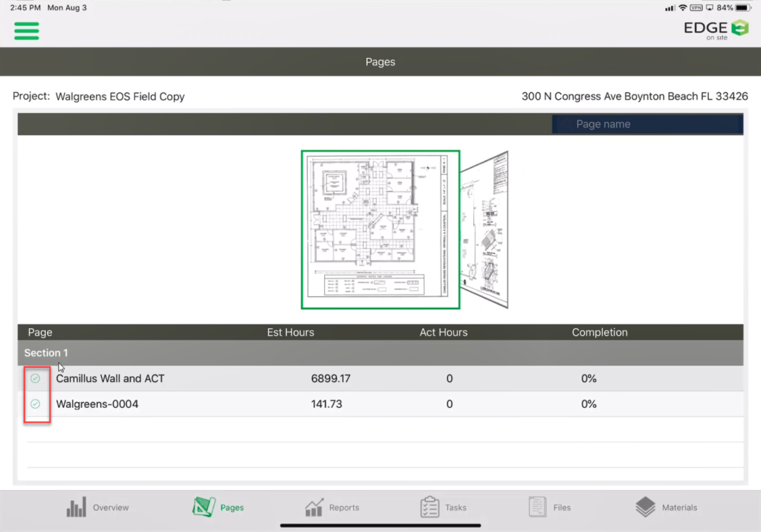Screen dimensions: 761x532
Task: Toggle the checkmark beside Walgreens-0004
Action: click(x=34, y=403)
